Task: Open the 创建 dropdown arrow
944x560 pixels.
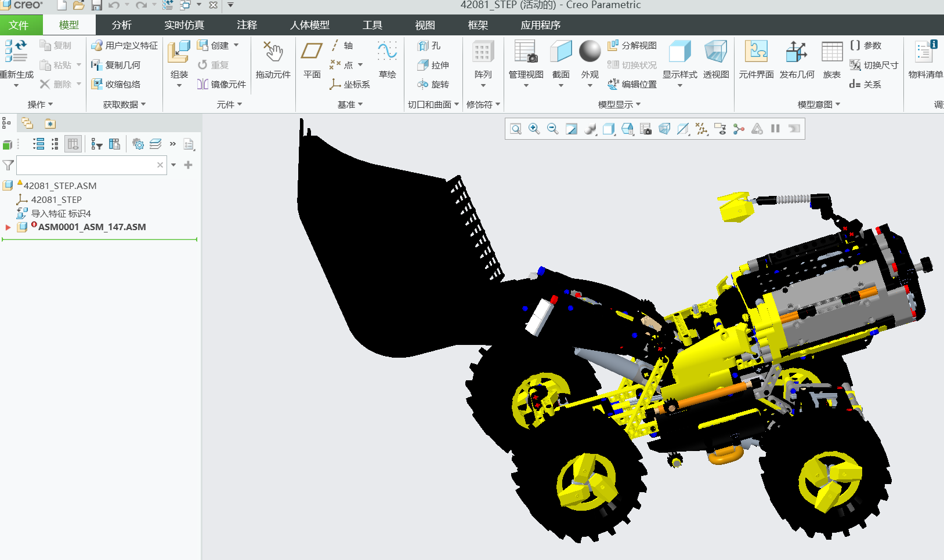Action: coord(236,45)
